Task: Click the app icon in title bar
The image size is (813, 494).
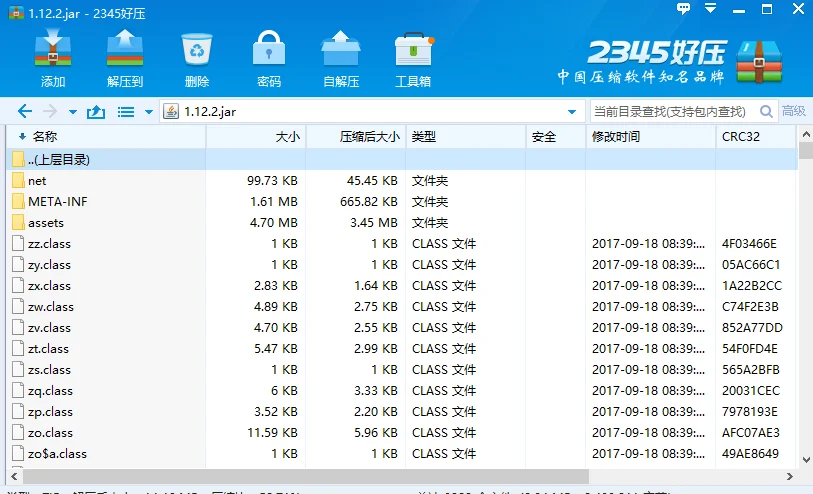Action: click(16, 12)
